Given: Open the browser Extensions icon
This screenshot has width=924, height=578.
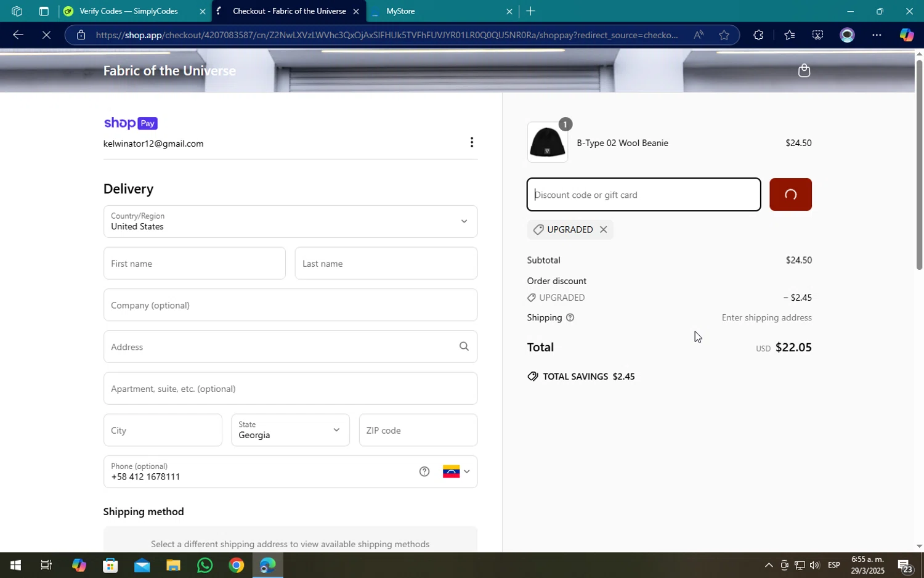Looking at the screenshot, I should [x=758, y=35].
